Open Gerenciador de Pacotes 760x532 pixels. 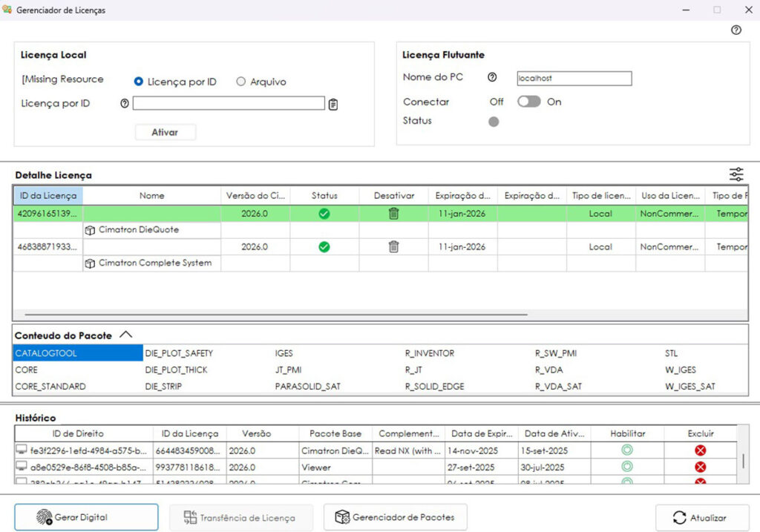pos(395,517)
